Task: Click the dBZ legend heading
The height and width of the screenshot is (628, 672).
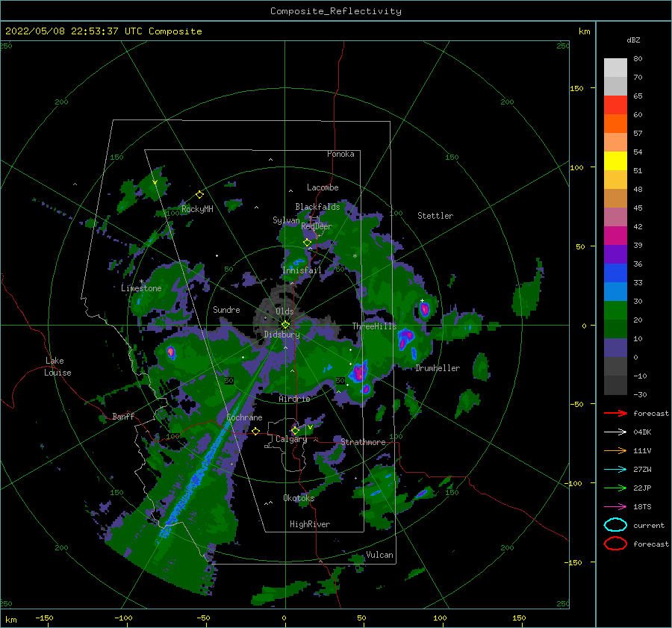Action: 633,40
